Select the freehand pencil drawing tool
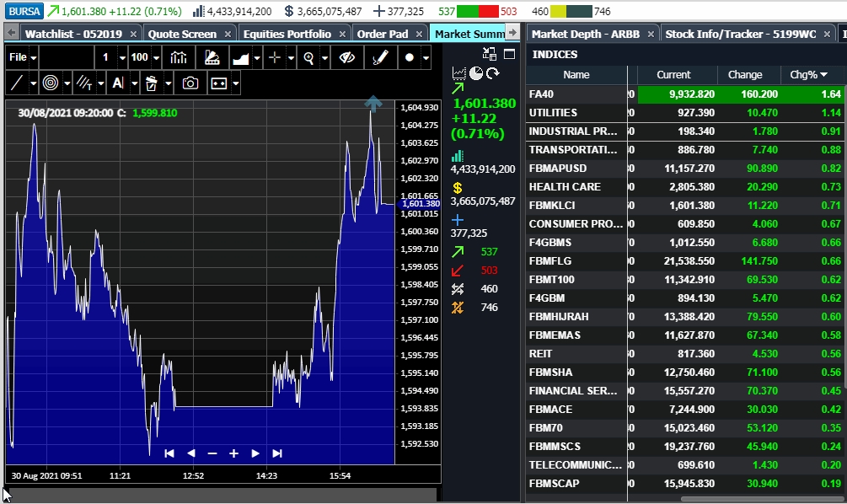The image size is (847, 504). [x=380, y=57]
